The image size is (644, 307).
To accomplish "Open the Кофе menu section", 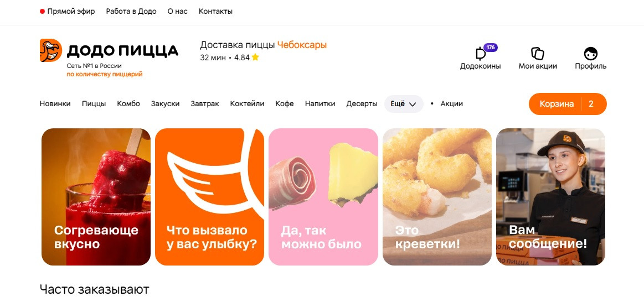I will (x=285, y=104).
